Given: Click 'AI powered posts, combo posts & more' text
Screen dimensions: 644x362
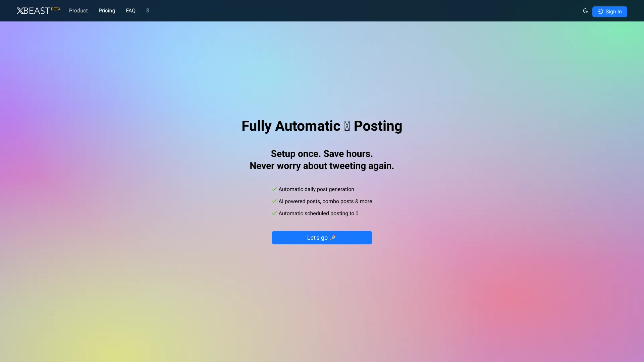Looking at the screenshot, I should point(325,201).
